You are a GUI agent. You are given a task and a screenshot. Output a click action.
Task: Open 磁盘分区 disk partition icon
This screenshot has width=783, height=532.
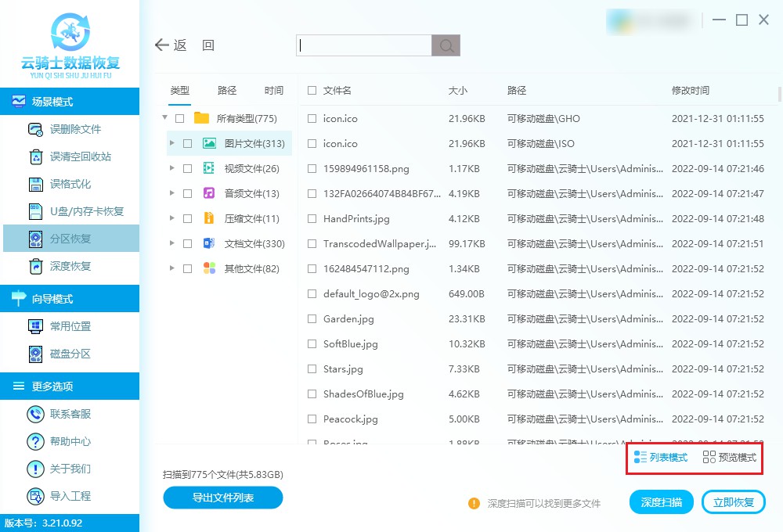(x=35, y=354)
